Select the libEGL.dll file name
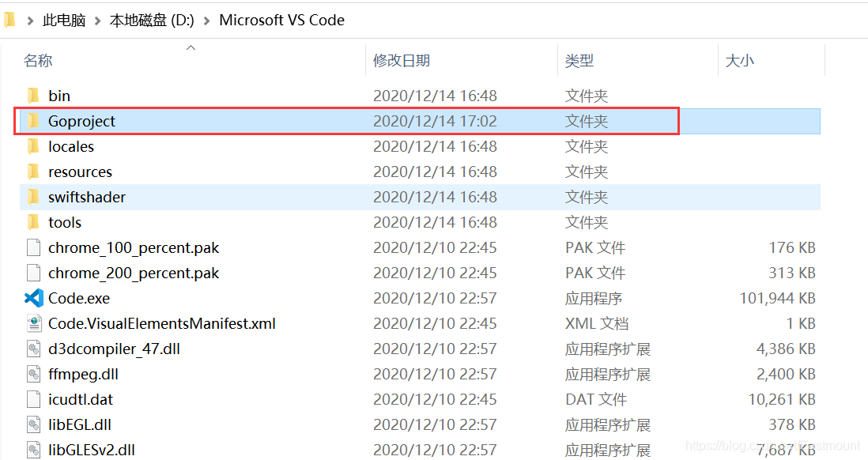 (x=80, y=425)
